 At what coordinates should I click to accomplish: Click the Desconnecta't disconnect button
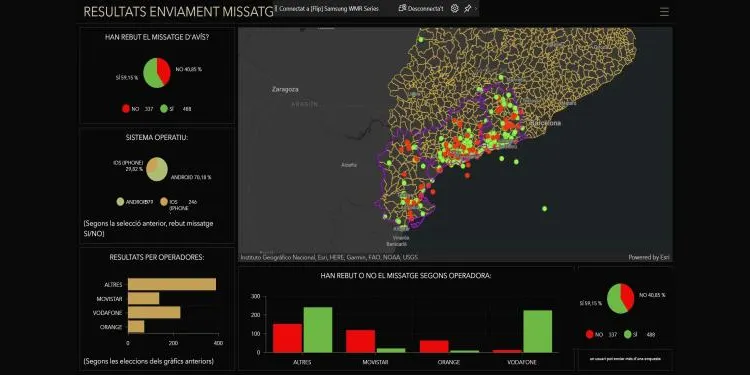(x=421, y=8)
